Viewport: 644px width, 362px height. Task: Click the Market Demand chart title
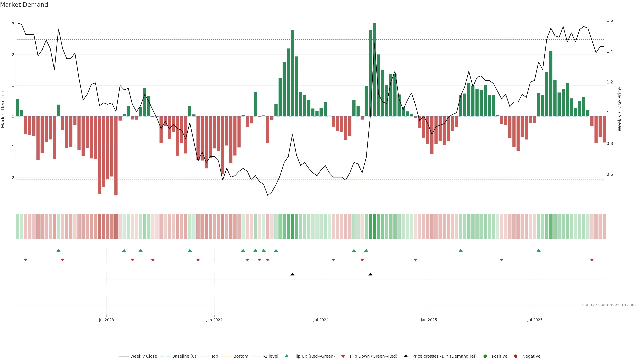24,5
